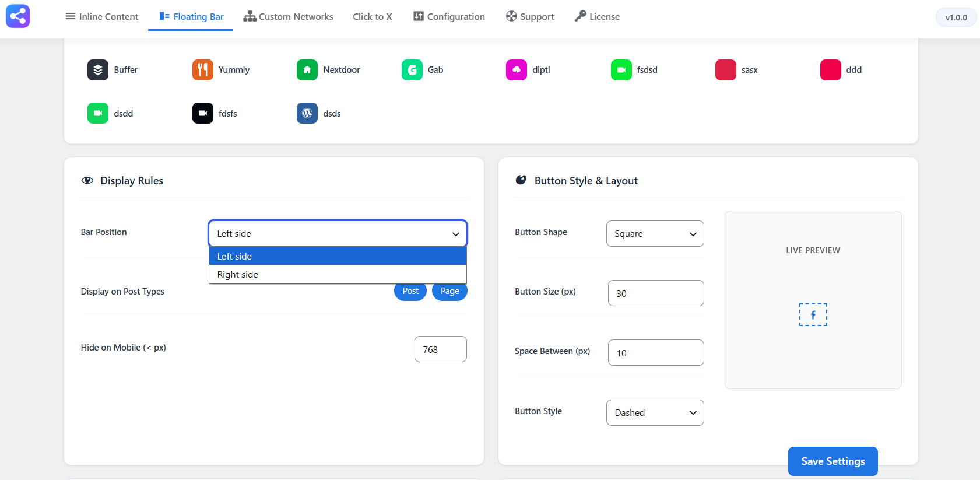980x480 pixels.
Task: Click the Hide on Mobile input field
Action: pos(441,349)
